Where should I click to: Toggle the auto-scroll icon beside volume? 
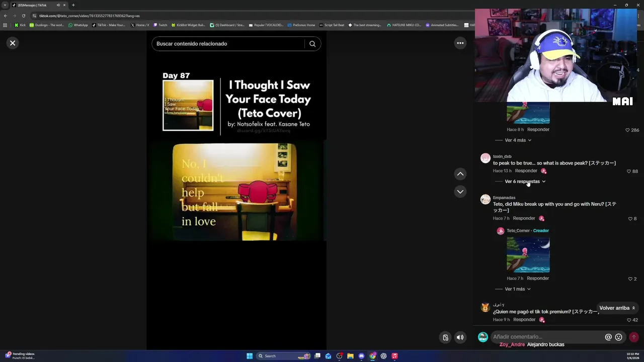445,337
